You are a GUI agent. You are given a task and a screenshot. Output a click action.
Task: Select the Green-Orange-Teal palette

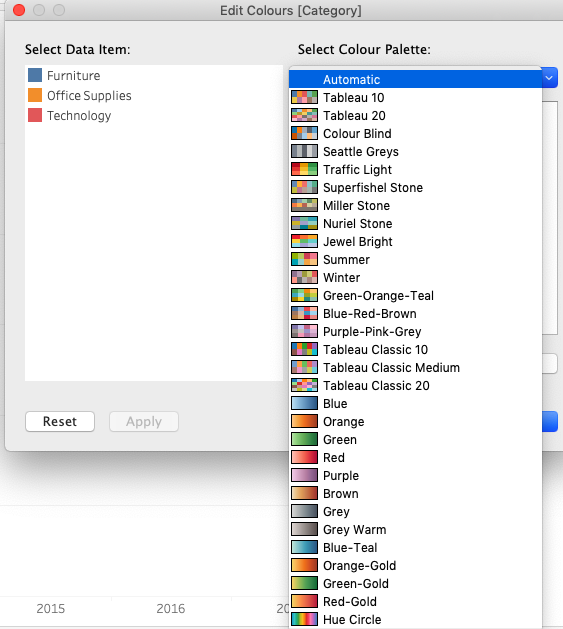point(415,296)
